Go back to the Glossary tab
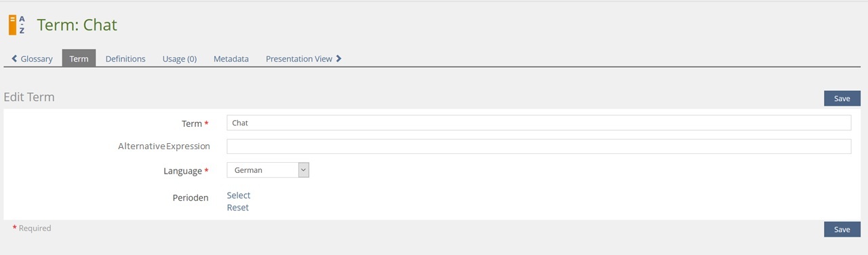The height and width of the screenshot is (255, 868). tap(32, 59)
